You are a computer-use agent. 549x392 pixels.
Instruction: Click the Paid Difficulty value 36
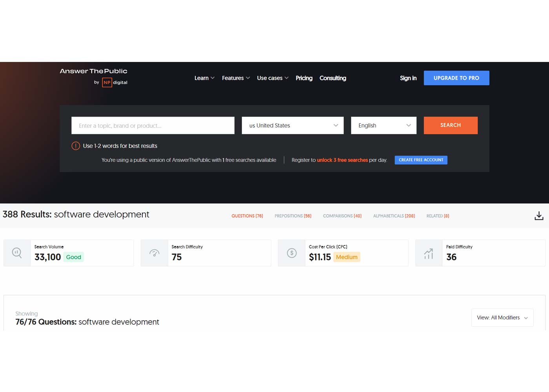coord(451,257)
